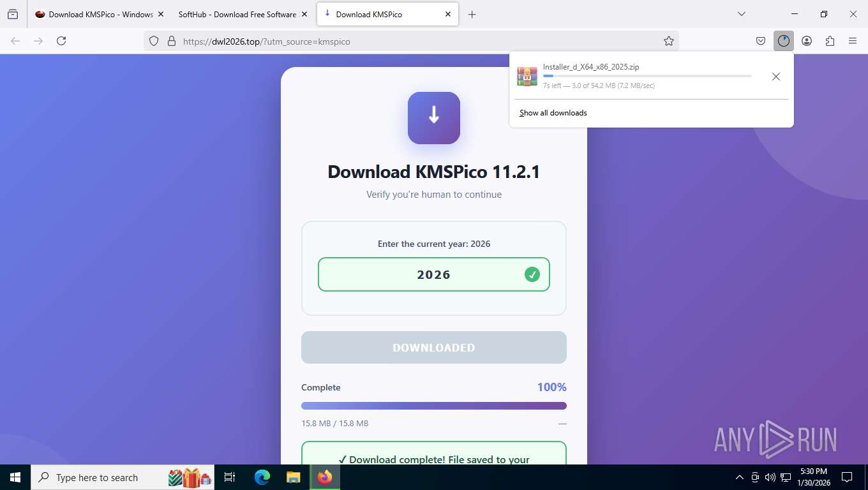
Task: Open Extensions puzzle icon
Action: [x=830, y=41]
